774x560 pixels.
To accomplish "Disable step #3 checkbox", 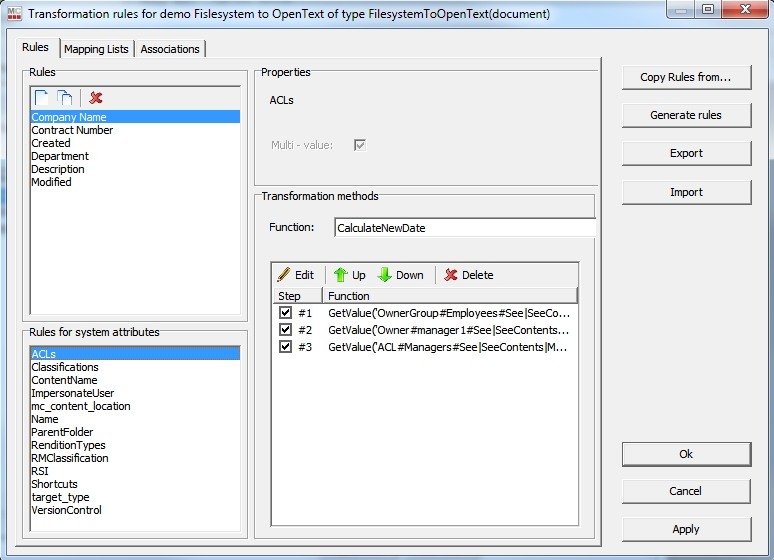I will (286, 347).
